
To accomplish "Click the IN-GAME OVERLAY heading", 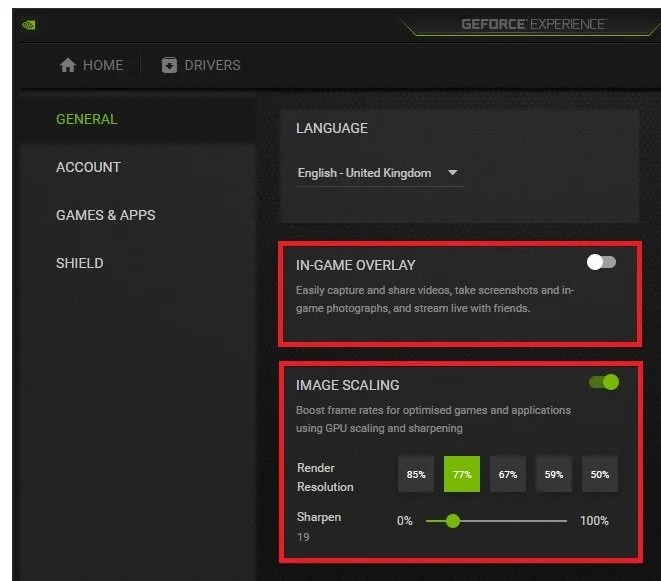I will pyautogui.click(x=356, y=266).
